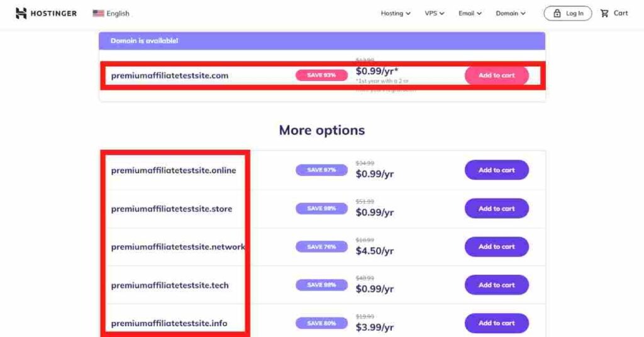Add premiumaffiliatetestsite.com to cart
Viewport: 644px width, 337px height.
tap(497, 75)
